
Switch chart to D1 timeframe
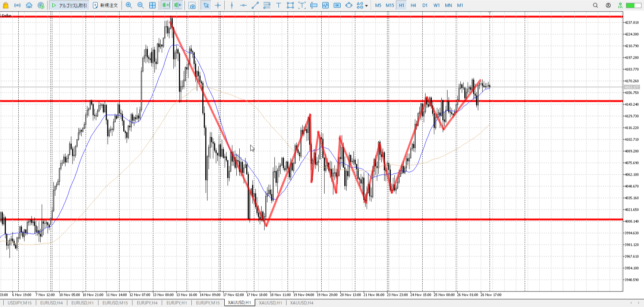425,5
